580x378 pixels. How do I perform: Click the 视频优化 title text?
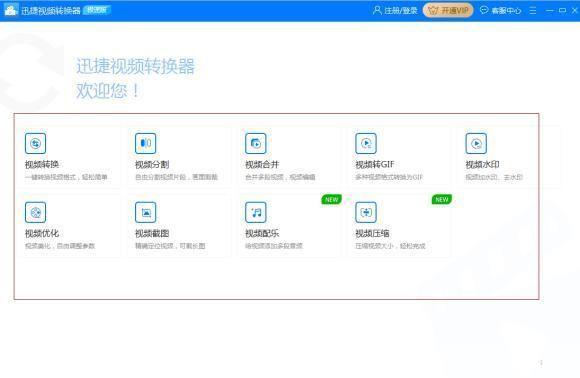click(42, 233)
